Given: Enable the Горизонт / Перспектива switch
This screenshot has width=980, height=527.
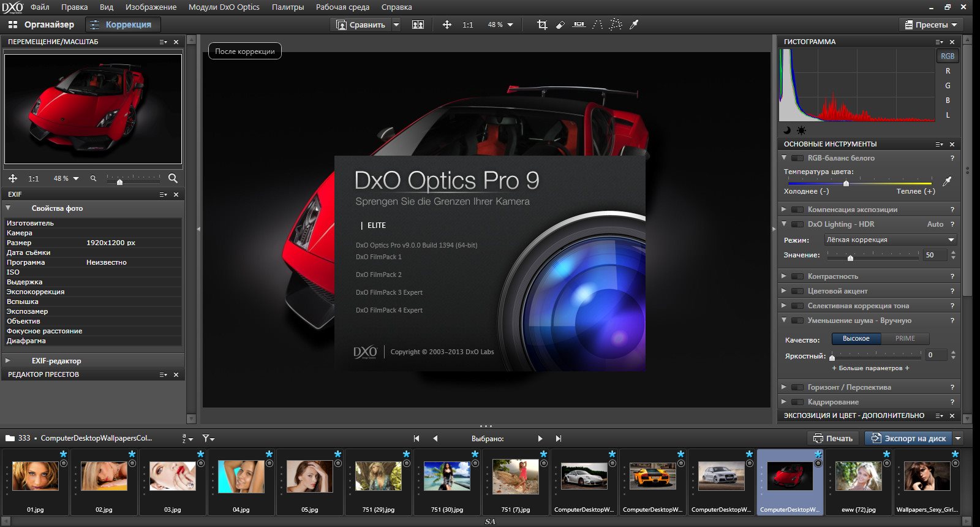Looking at the screenshot, I should [797, 387].
